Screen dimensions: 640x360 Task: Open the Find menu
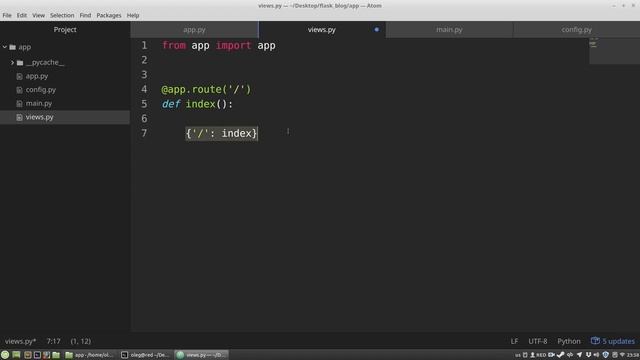(85, 15)
